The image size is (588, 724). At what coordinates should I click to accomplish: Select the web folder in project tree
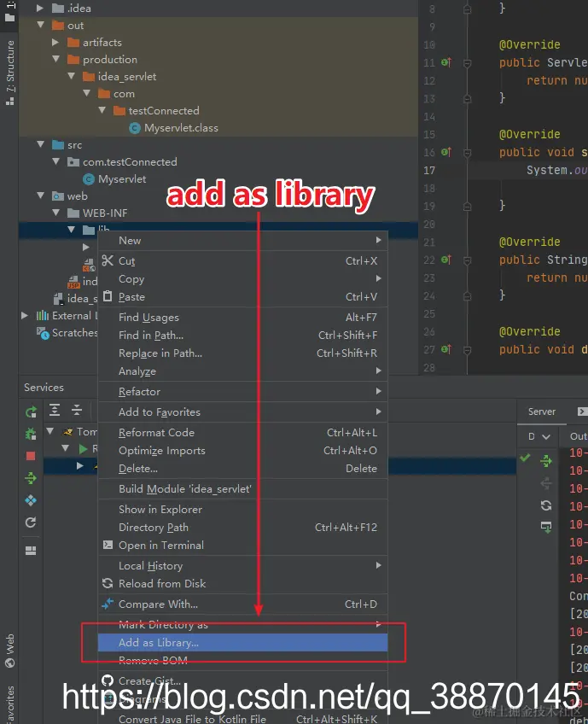(x=77, y=196)
